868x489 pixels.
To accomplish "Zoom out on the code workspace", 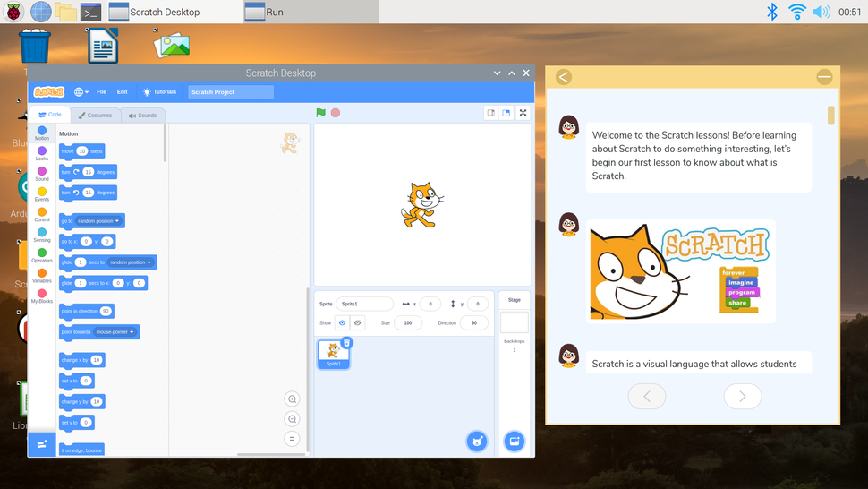I will coord(292,418).
